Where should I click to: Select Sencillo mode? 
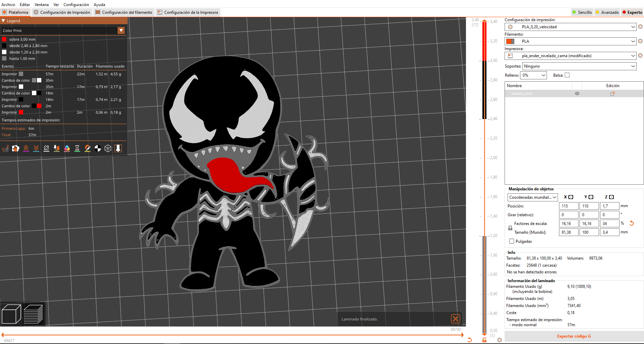pyautogui.click(x=582, y=12)
